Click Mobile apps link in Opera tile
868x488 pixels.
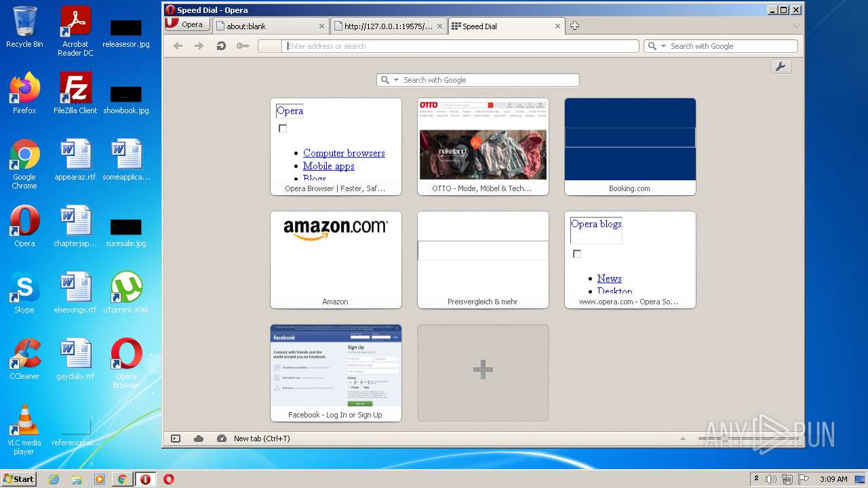(328, 166)
